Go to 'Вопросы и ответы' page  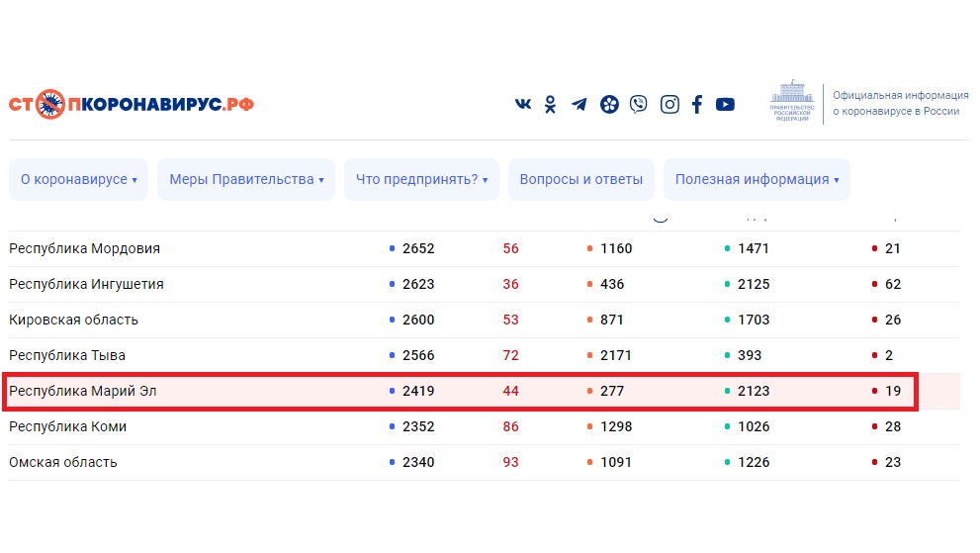(x=580, y=179)
